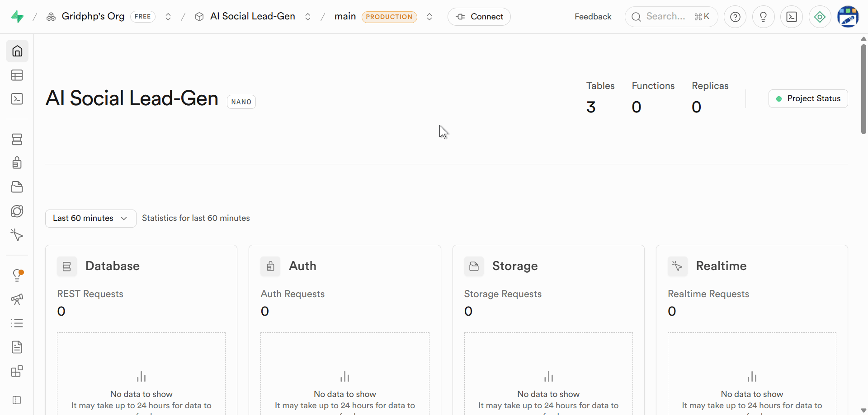Viewport: 868px width, 415px height.
Task: Expand the sidebar panel toggle
Action: coord(17,400)
